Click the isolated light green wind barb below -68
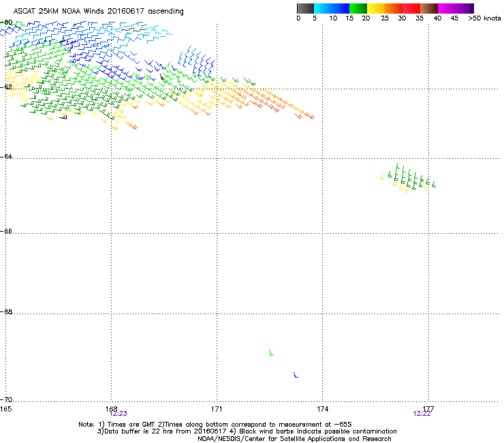The image size is (504, 443). point(271,352)
